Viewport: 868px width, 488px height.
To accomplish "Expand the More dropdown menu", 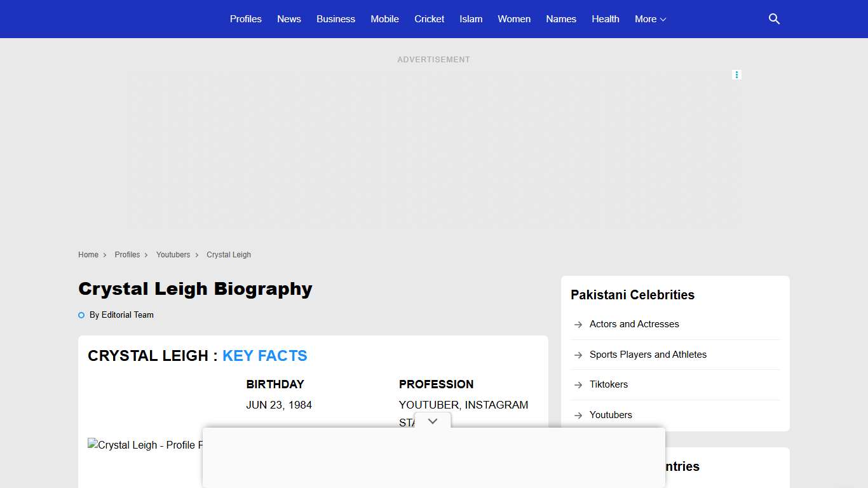I will point(650,19).
